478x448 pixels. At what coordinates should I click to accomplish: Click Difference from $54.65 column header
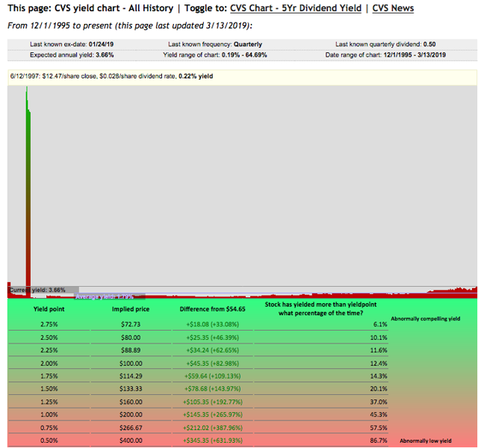coord(212,309)
